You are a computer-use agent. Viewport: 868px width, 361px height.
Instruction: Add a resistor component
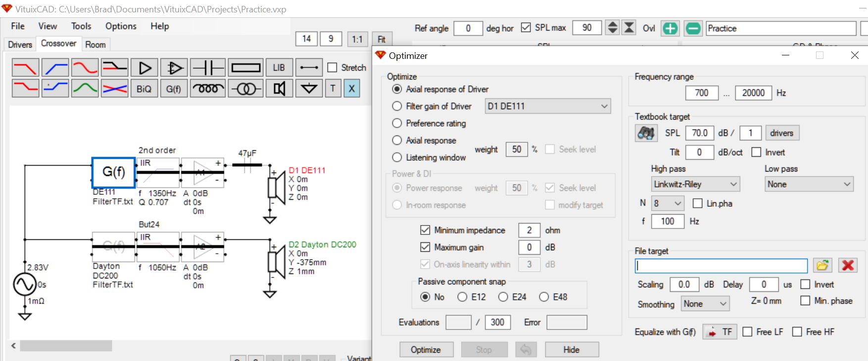(245, 68)
